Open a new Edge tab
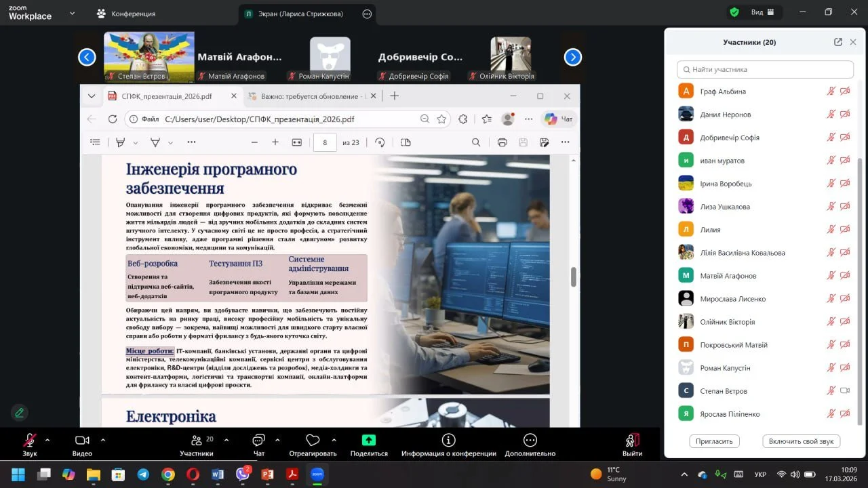 pyautogui.click(x=394, y=96)
